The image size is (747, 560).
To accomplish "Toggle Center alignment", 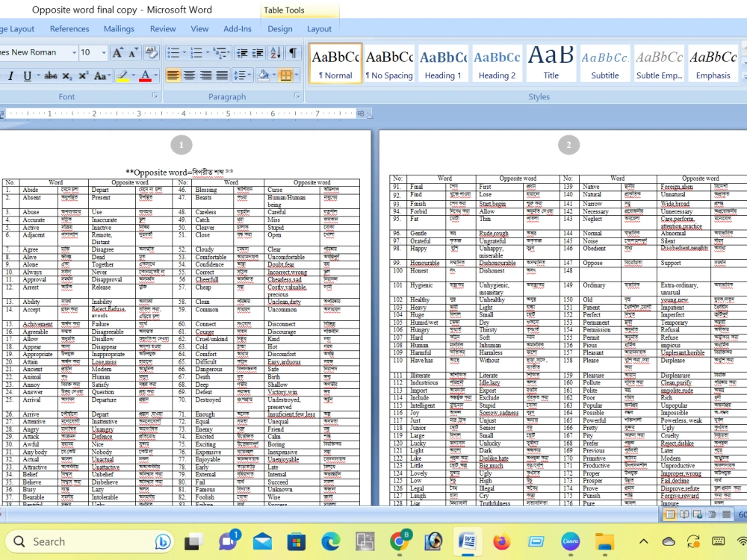I will click(189, 75).
